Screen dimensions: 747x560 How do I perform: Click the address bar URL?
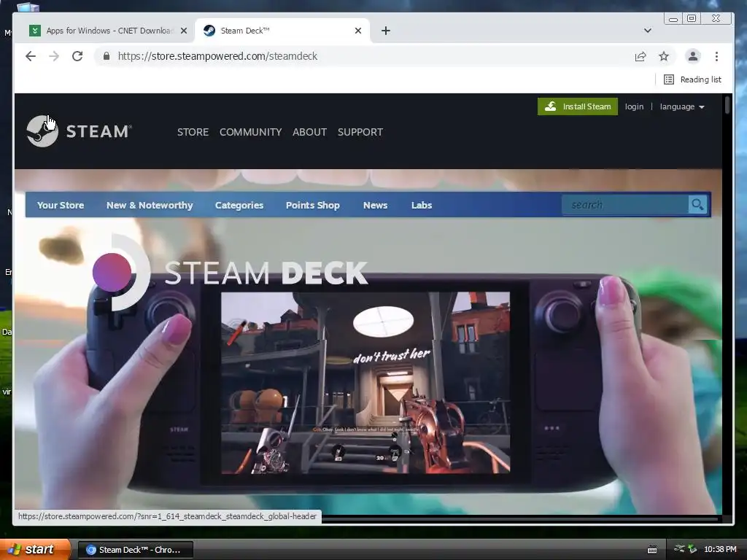click(x=217, y=56)
